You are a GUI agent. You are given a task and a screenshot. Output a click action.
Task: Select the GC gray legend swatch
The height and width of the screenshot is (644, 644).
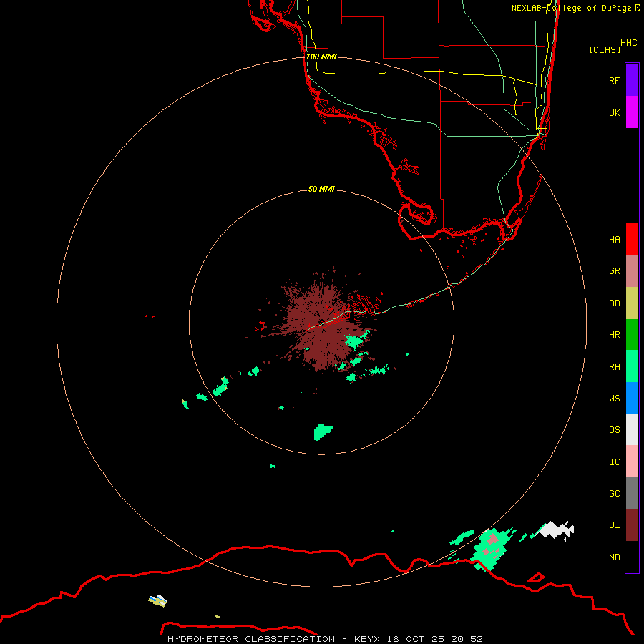click(632, 493)
